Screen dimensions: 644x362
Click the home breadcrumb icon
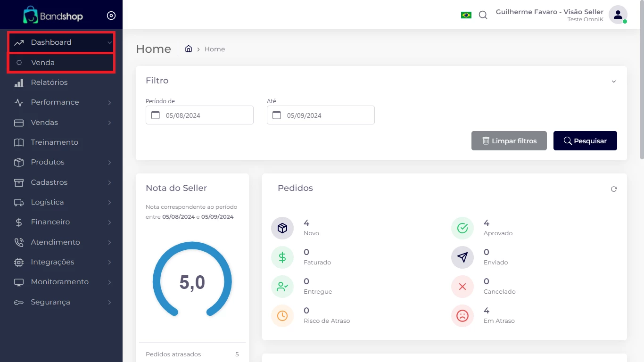click(189, 49)
